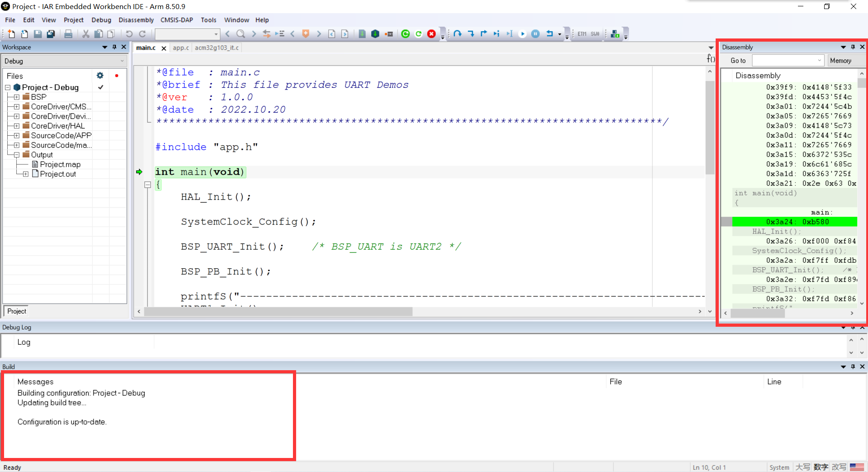Click the Step Into debug icon

click(x=471, y=34)
